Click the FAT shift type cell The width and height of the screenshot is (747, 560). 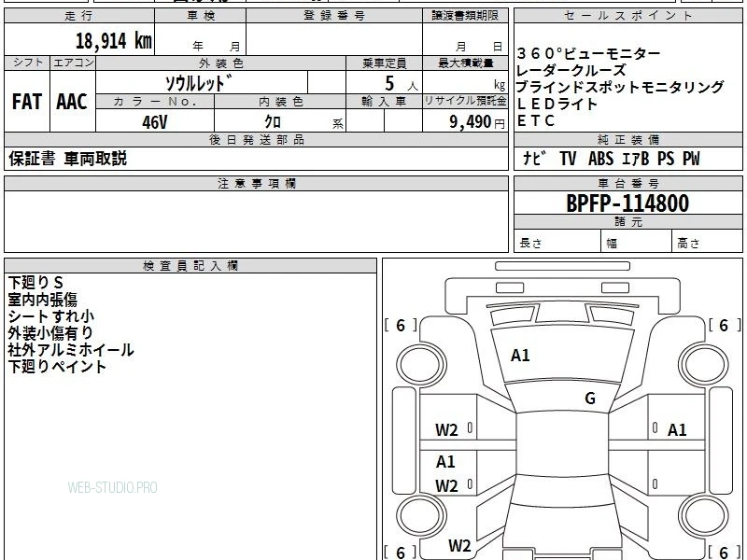(27, 102)
